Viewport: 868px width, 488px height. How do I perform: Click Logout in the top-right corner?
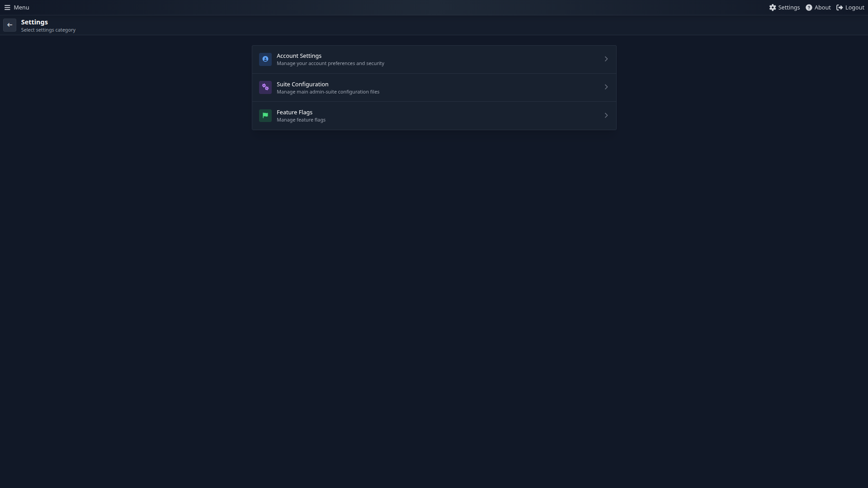point(854,7)
